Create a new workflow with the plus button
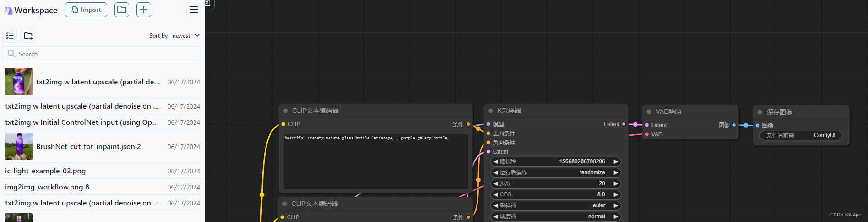868x222 pixels. click(144, 10)
